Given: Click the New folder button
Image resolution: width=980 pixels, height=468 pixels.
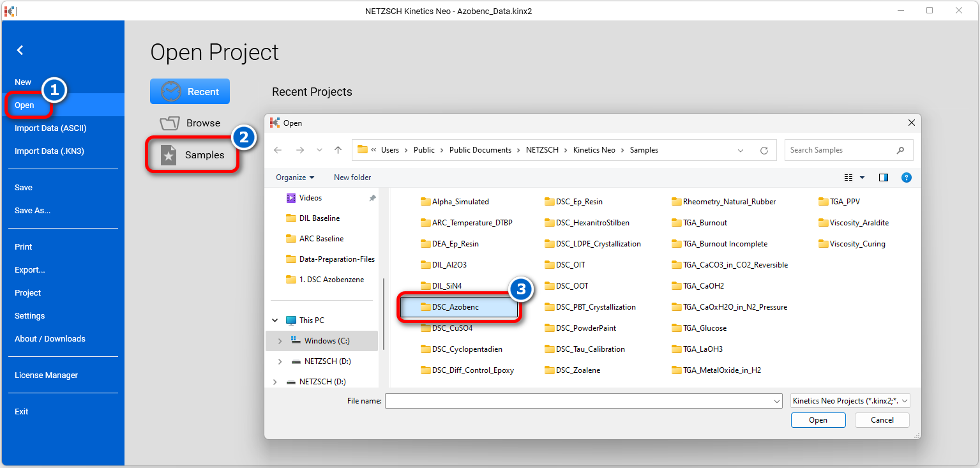Looking at the screenshot, I should click(x=352, y=177).
